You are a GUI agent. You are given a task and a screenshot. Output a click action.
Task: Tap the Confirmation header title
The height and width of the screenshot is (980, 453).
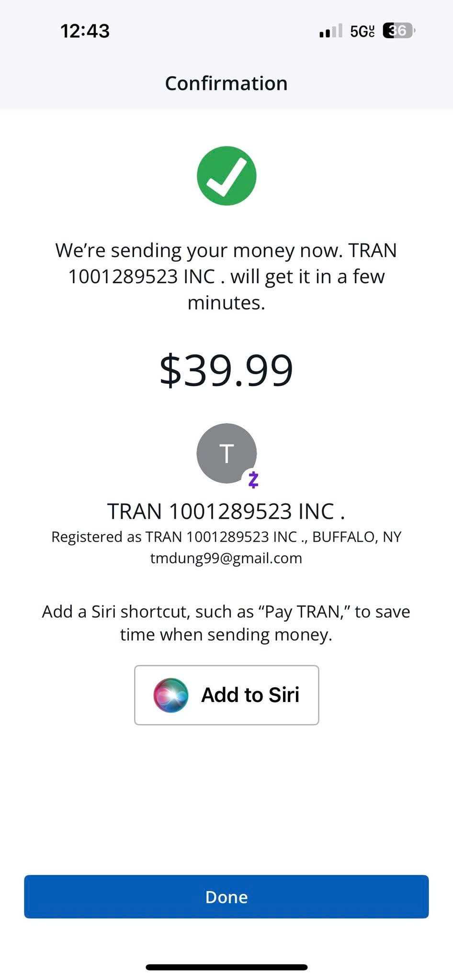(x=226, y=83)
